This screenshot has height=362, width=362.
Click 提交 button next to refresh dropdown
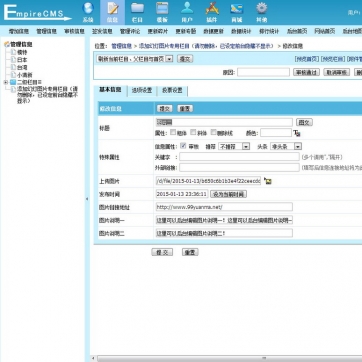tap(185, 59)
